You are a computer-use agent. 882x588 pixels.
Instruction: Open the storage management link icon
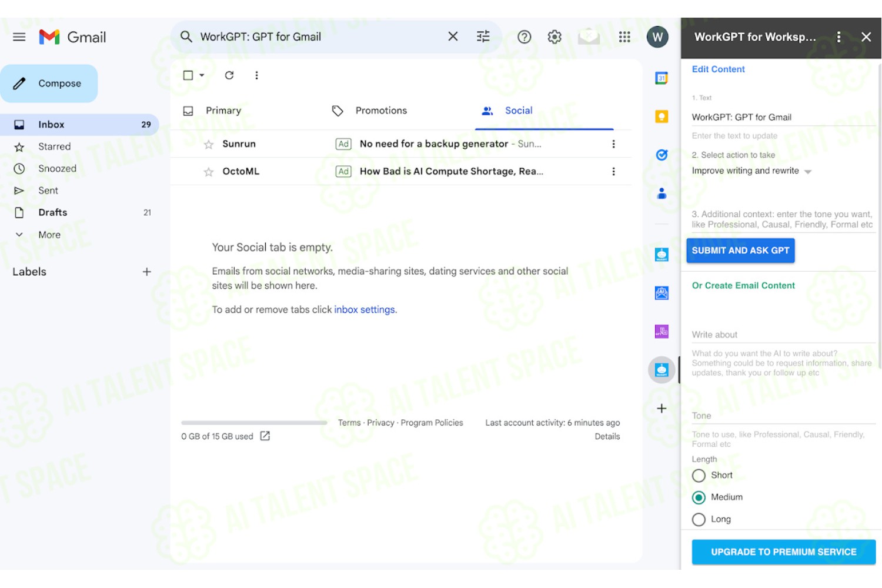pyautogui.click(x=265, y=436)
